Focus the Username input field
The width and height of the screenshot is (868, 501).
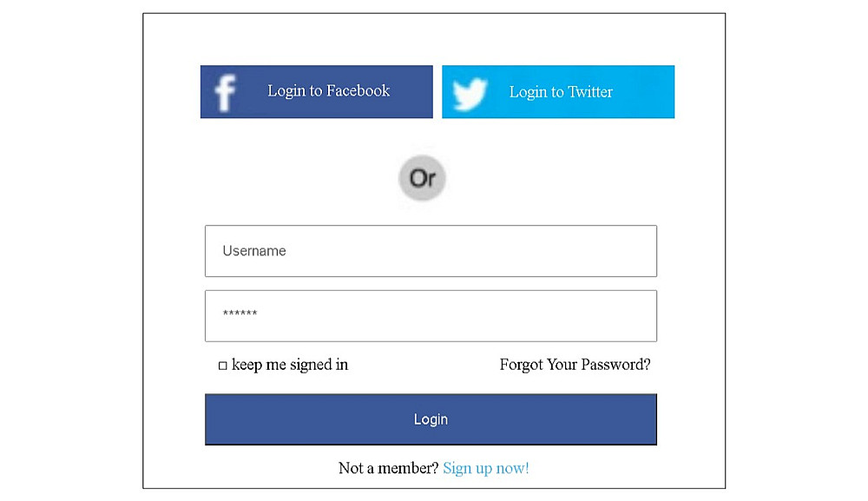click(x=431, y=251)
